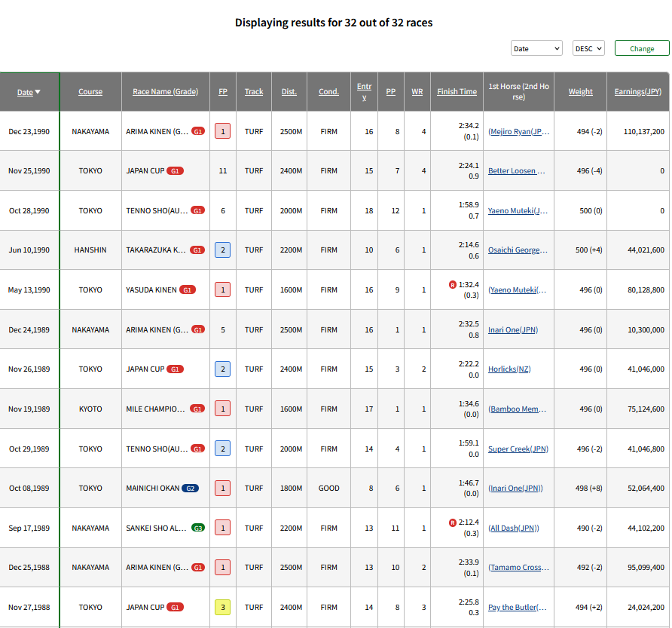The width and height of the screenshot is (672, 628).
Task: Sort by WR column header
Action: pyautogui.click(x=417, y=92)
